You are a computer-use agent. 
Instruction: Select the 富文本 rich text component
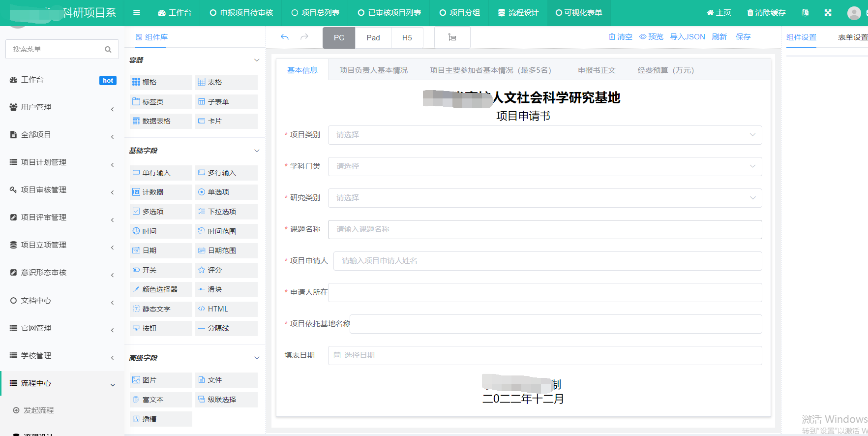tap(161, 400)
